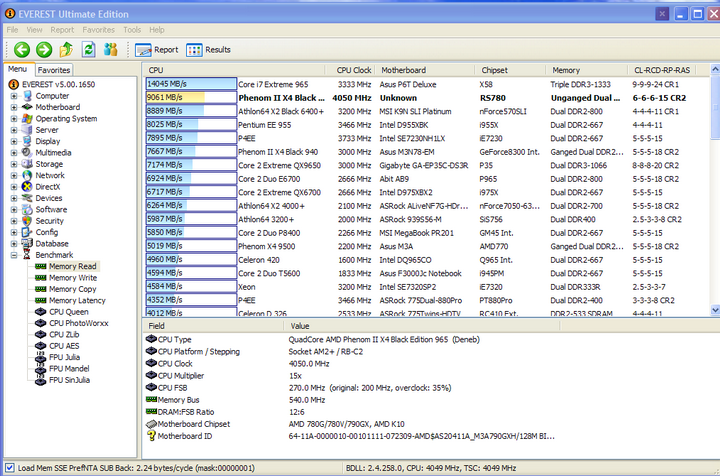Select the Multimedia tree icon
Viewport: 720px width, 476px height.
[x=28, y=152]
